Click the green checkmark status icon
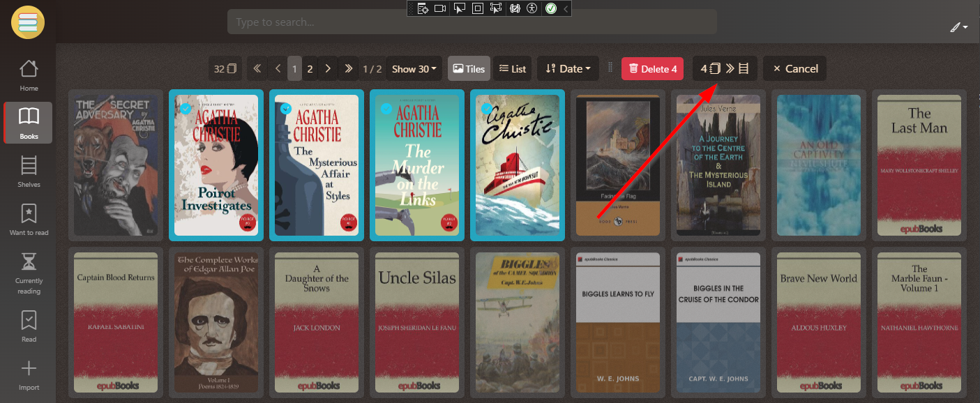This screenshot has height=403, width=980. pyautogui.click(x=550, y=8)
